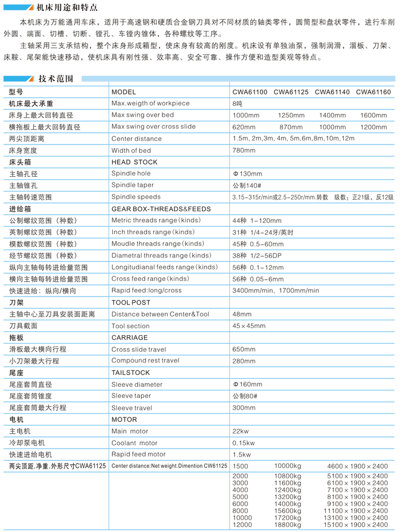Click the Spindle bore label
403x532 pixels.
(132, 173)
